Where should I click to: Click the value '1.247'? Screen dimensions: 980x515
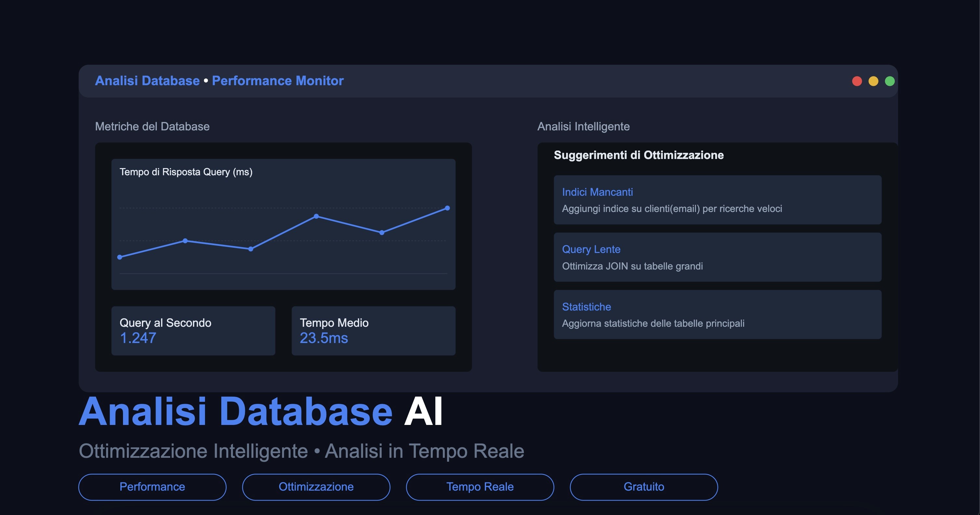click(138, 338)
